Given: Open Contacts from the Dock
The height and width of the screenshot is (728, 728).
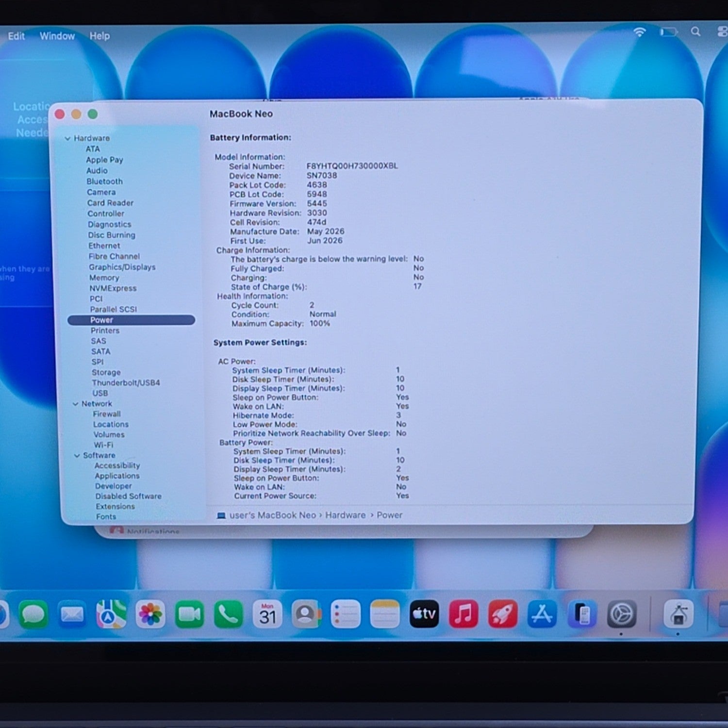Looking at the screenshot, I should point(306,614).
